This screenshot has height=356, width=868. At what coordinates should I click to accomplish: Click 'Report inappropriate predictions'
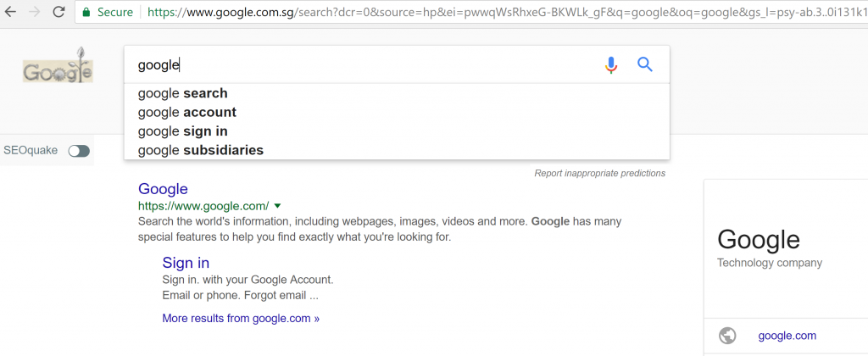pos(599,173)
